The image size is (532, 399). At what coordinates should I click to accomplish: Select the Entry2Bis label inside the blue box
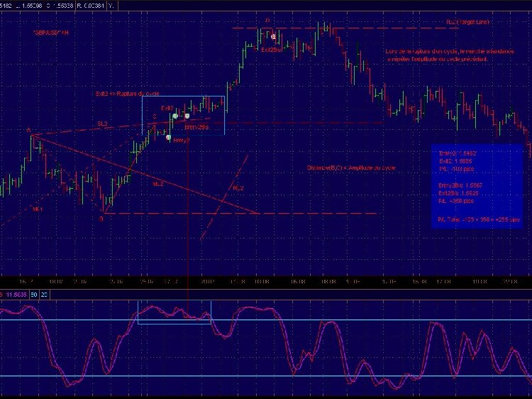tap(196, 127)
